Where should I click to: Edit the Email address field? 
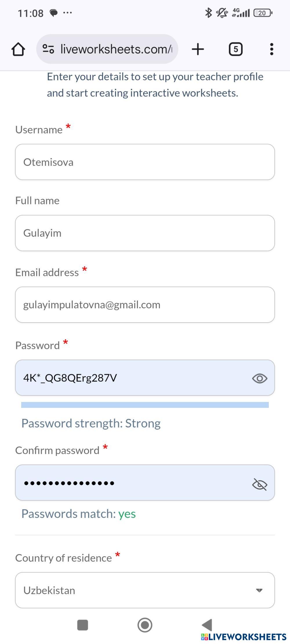click(145, 305)
